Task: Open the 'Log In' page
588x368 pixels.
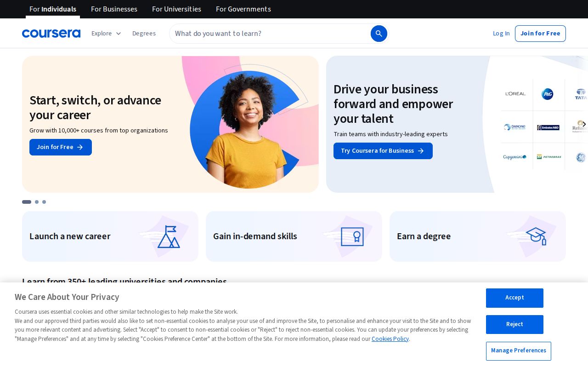Action: tap(501, 33)
